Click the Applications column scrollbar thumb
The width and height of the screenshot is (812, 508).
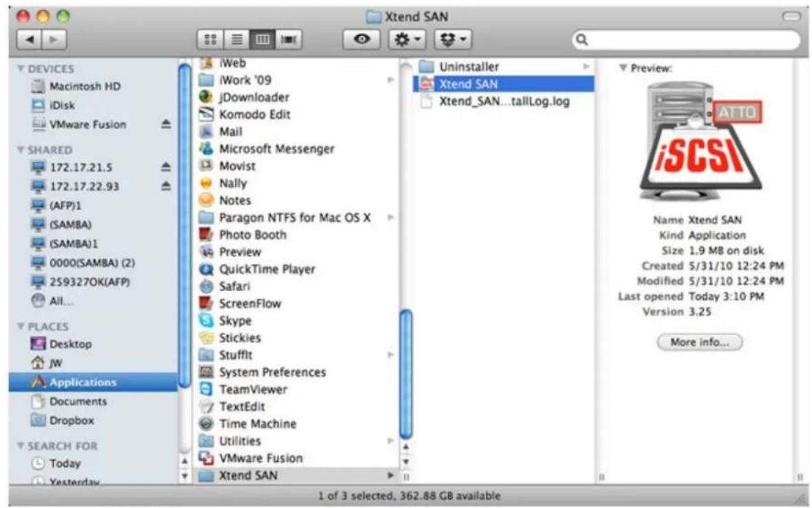[407, 374]
